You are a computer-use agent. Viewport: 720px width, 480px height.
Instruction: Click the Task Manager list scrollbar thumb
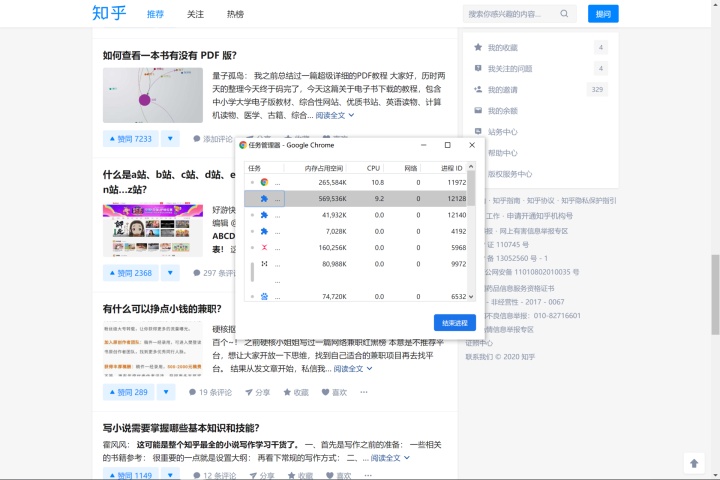coord(471,187)
